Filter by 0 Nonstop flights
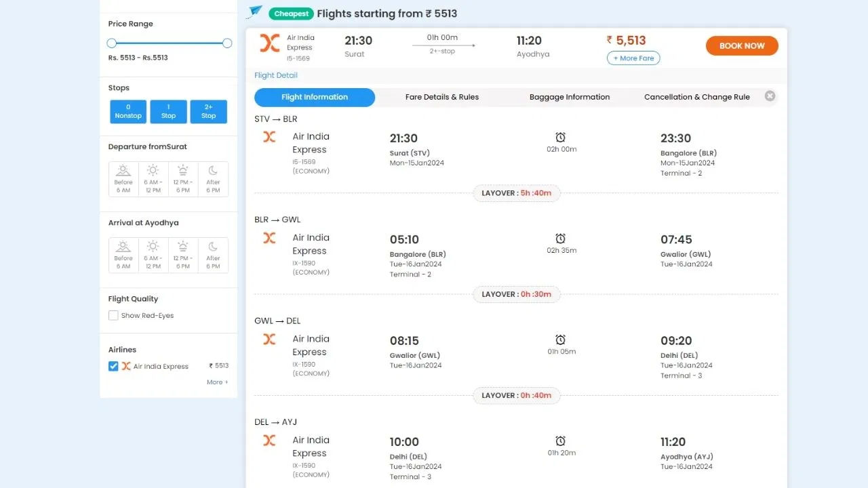868x488 pixels. (x=128, y=112)
